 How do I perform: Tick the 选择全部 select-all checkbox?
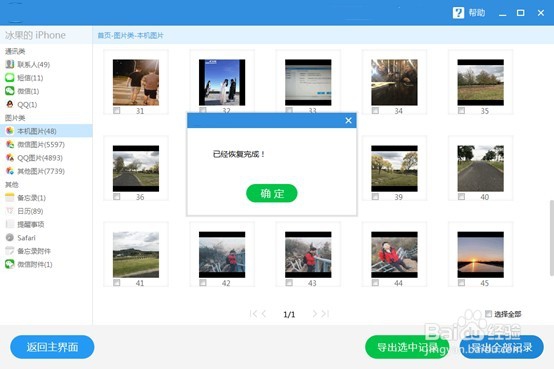tap(488, 314)
